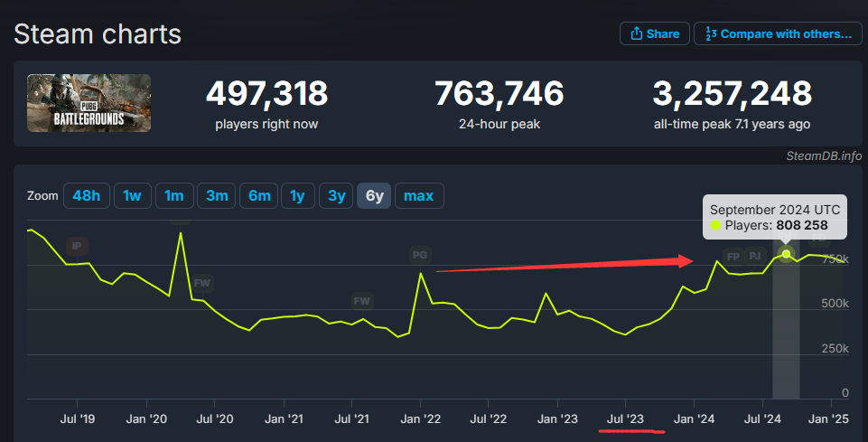
Task: Click the 500k y-axis label
Action: pos(835,304)
